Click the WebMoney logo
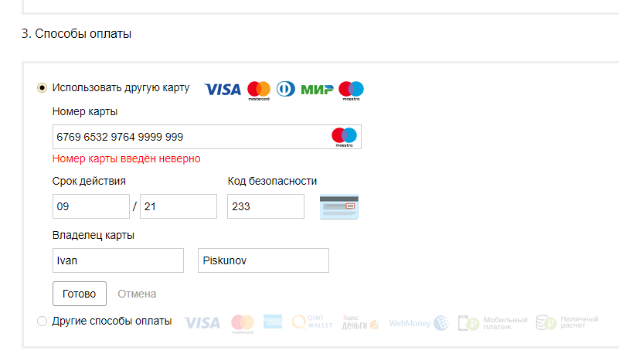Screen dimensions: 619x364 coord(420,323)
